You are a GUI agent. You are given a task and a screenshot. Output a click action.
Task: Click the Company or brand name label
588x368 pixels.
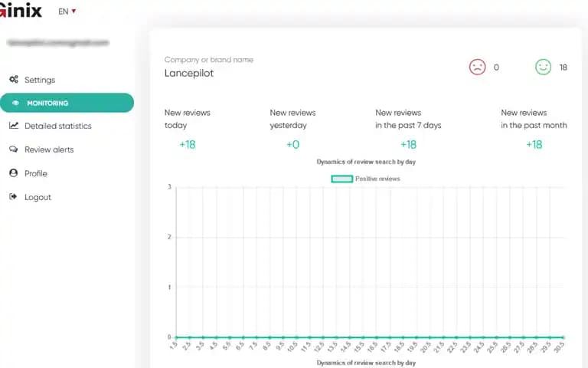pos(209,60)
